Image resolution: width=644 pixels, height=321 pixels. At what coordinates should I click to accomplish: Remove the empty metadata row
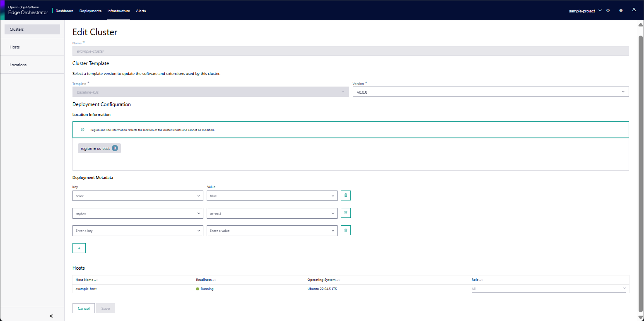346,230
